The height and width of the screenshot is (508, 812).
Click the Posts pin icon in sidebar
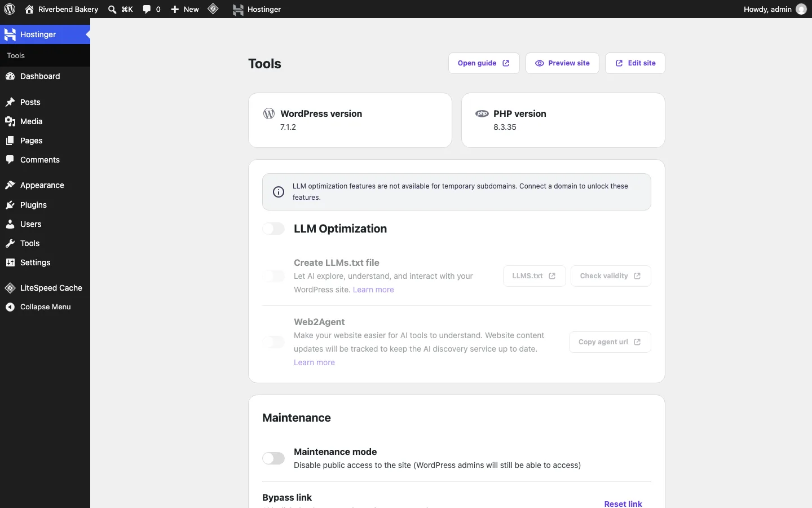pos(10,102)
